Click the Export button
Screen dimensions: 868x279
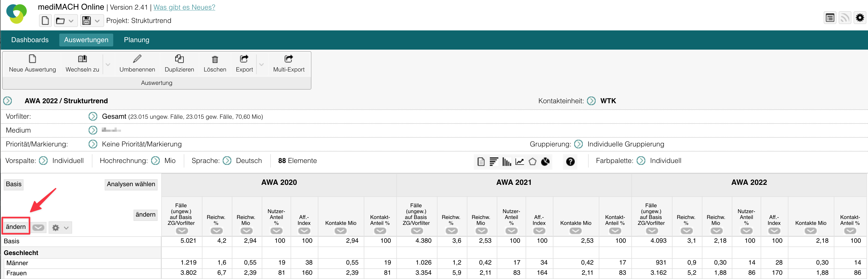pos(244,63)
